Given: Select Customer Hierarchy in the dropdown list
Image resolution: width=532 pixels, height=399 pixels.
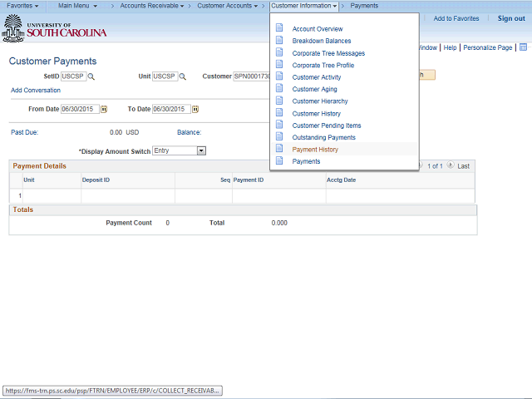Looking at the screenshot, I should pos(320,101).
